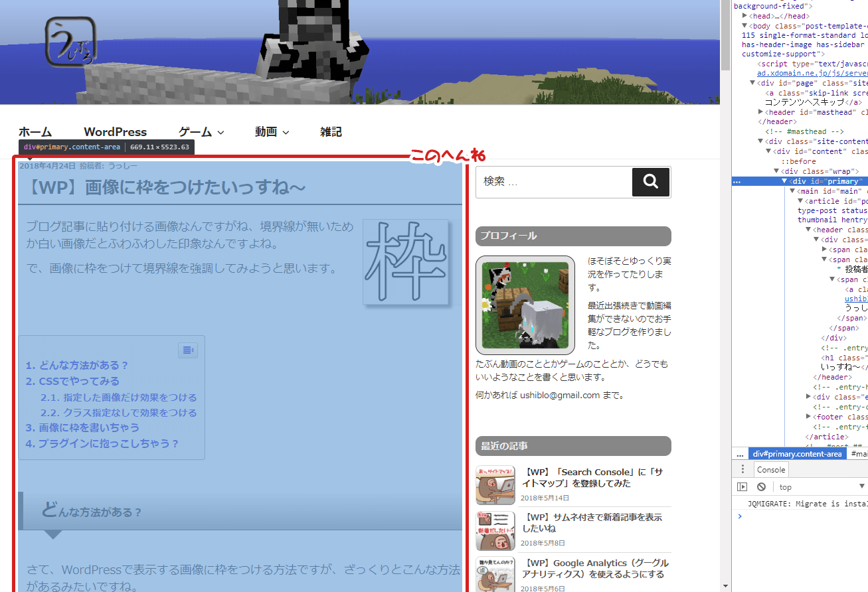Select the script type="text/javascr row

pos(812,64)
